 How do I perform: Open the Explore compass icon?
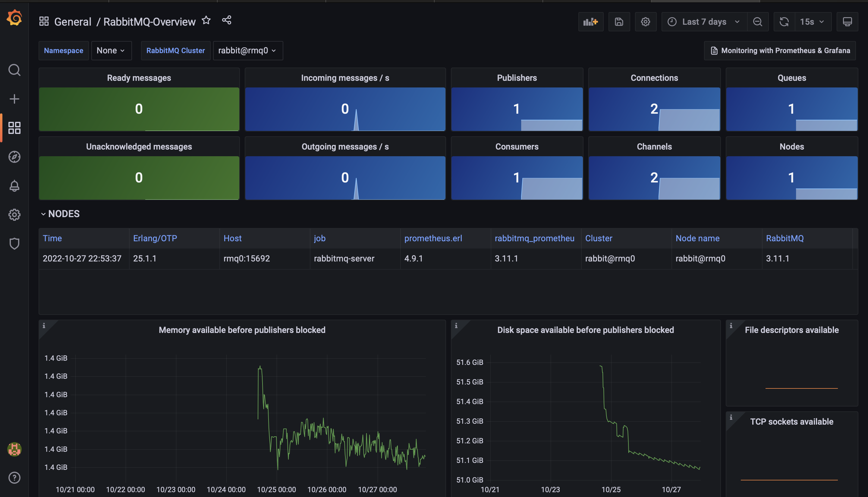tap(14, 157)
